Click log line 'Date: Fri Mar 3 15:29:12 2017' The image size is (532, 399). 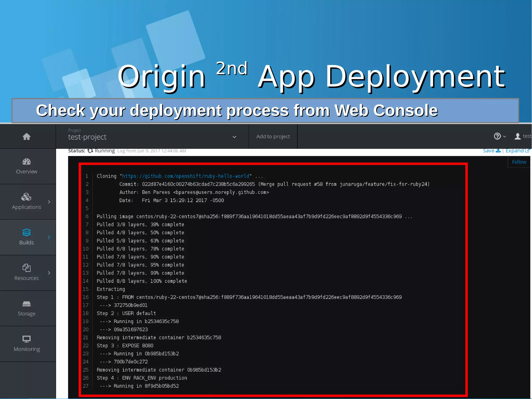coord(171,200)
